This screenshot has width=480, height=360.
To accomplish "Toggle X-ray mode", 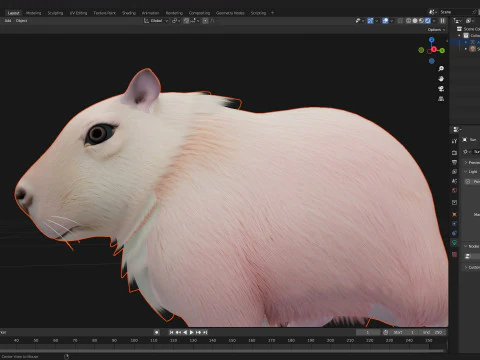I will [400, 21].
